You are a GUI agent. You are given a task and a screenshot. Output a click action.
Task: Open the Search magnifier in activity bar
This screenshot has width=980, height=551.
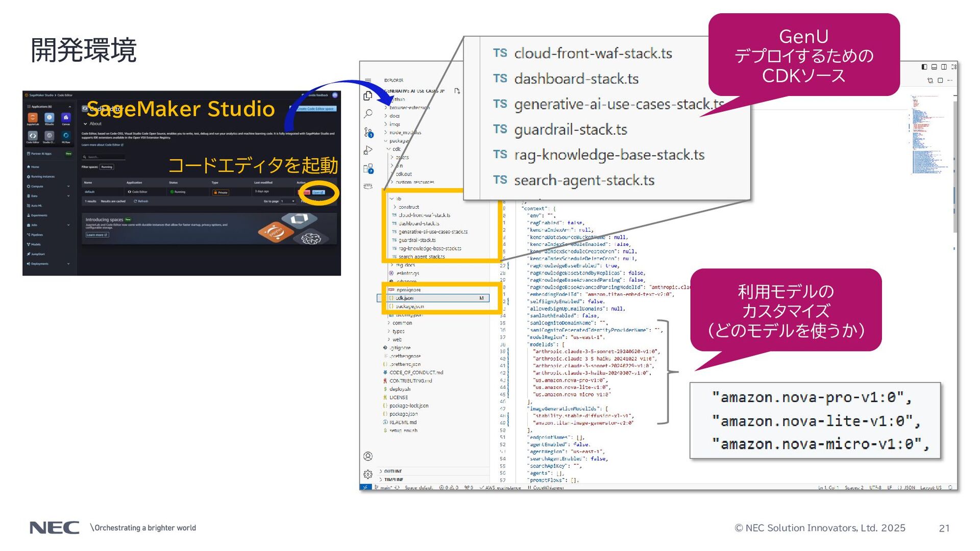click(368, 114)
